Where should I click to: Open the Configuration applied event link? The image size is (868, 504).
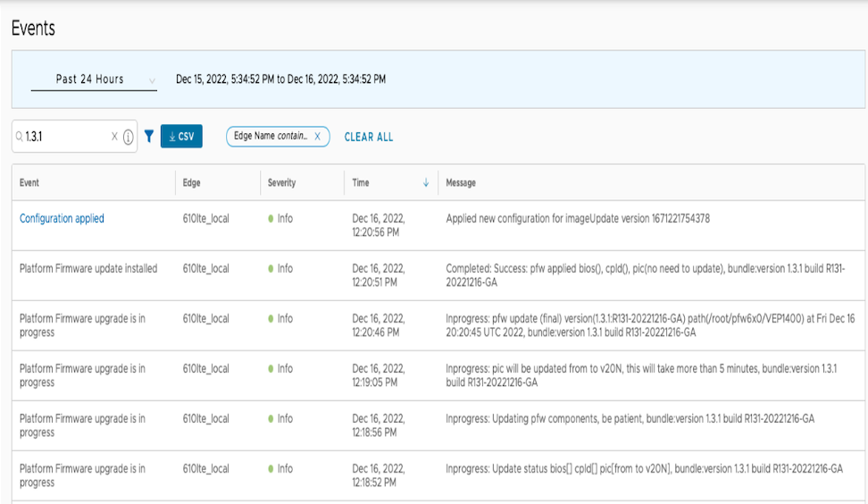(x=62, y=218)
